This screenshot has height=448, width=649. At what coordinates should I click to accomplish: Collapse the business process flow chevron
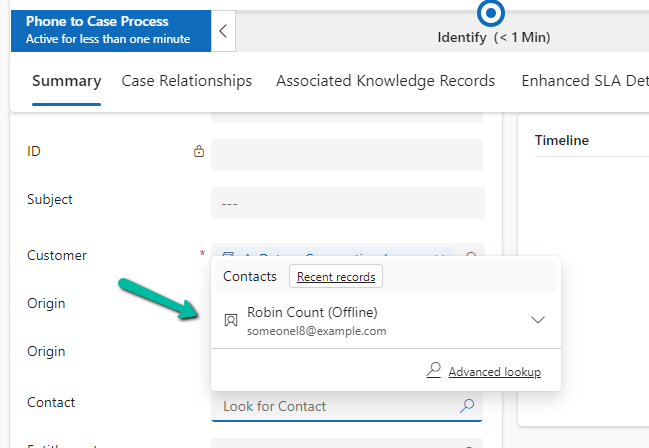point(222,30)
